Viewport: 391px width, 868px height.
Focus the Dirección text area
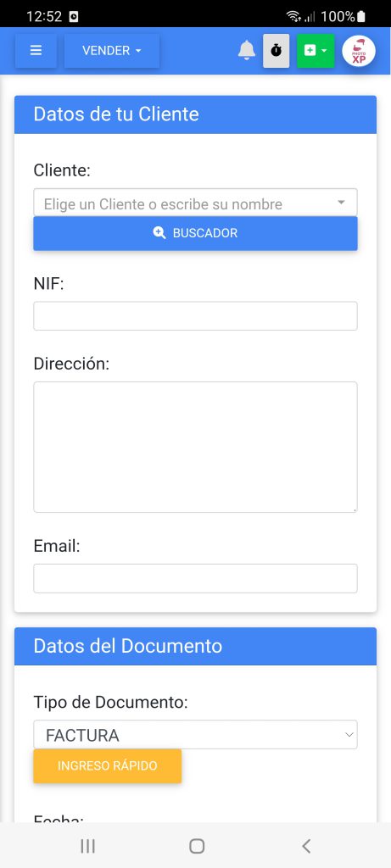[x=195, y=447]
